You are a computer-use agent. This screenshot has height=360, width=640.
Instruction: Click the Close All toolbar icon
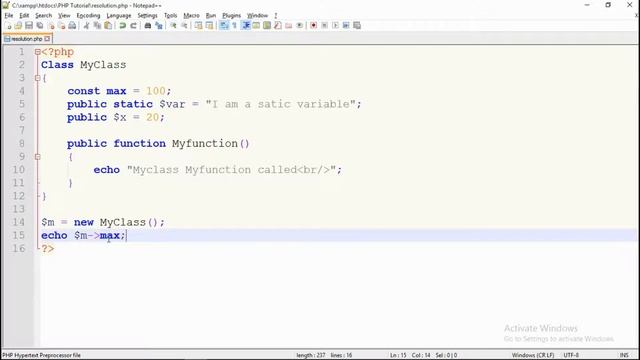pyautogui.click(x=62, y=25)
